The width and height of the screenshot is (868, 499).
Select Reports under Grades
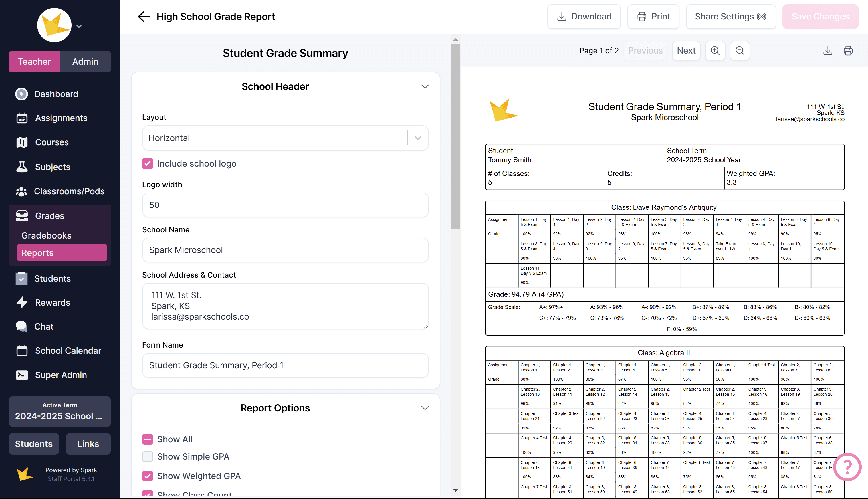coord(37,253)
